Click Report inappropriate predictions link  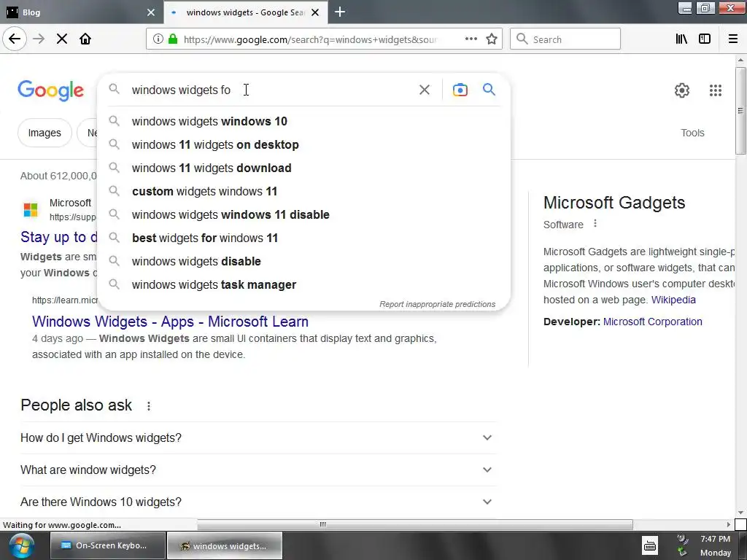pyautogui.click(x=438, y=304)
